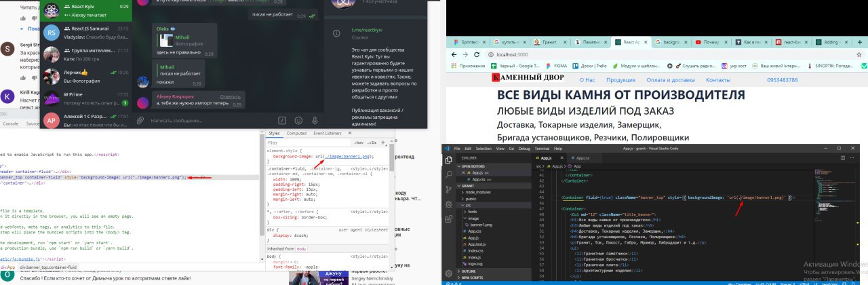Close the React App browser tab

tap(646, 41)
